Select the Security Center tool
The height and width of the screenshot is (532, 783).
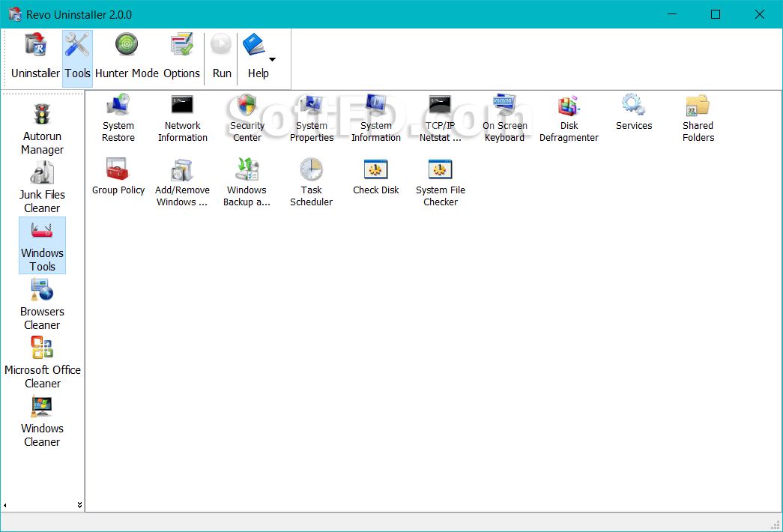247,118
